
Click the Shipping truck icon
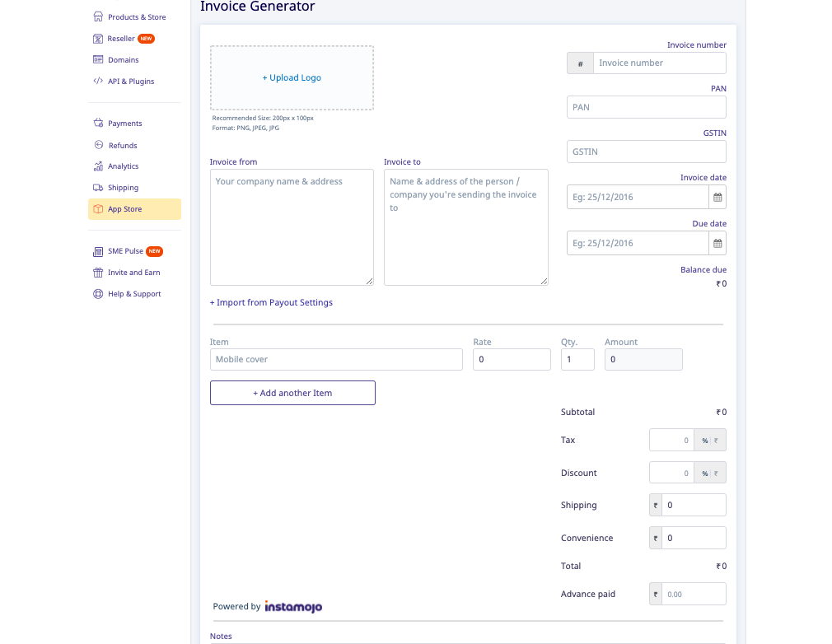click(x=98, y=188)
